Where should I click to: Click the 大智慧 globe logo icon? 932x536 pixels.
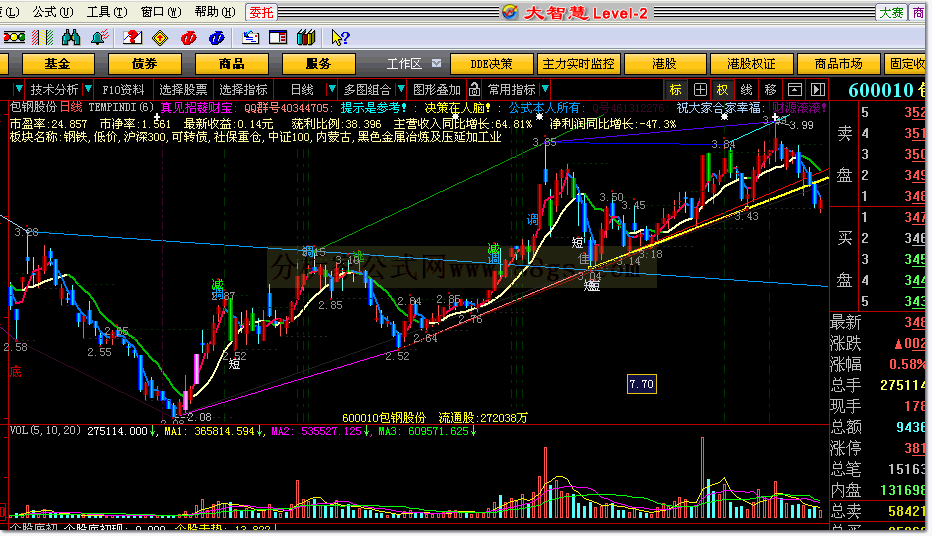point(509,12)
